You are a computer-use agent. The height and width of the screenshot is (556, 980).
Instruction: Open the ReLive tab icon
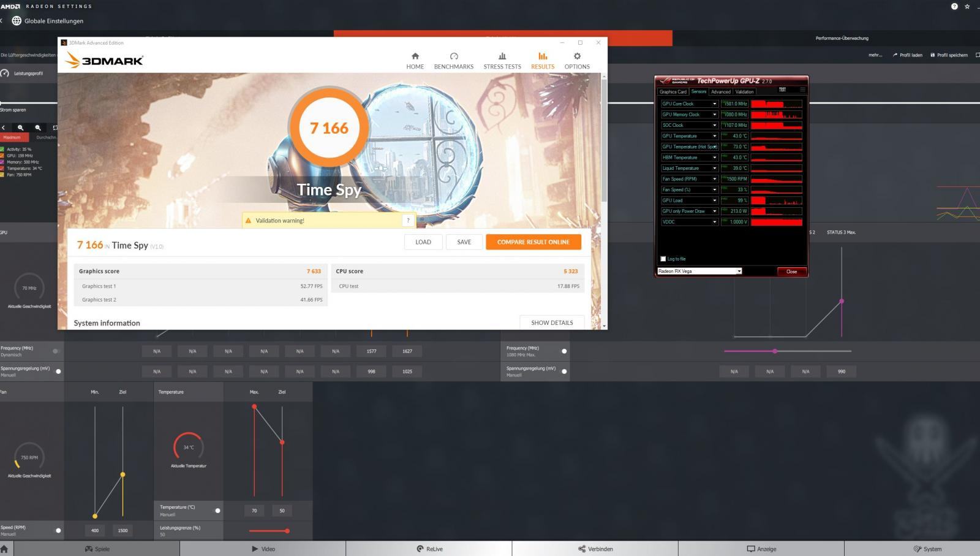point(420,549)
